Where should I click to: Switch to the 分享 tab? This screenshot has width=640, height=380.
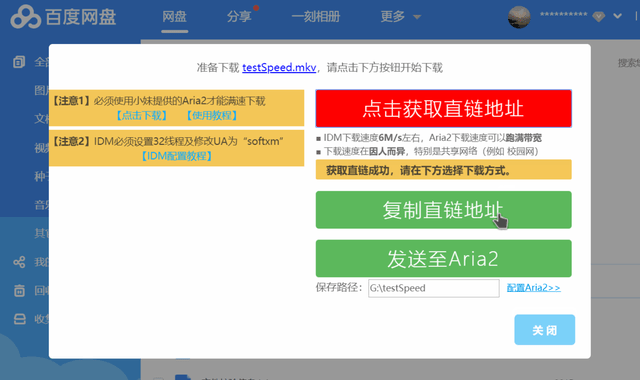[x=239, y=17]
